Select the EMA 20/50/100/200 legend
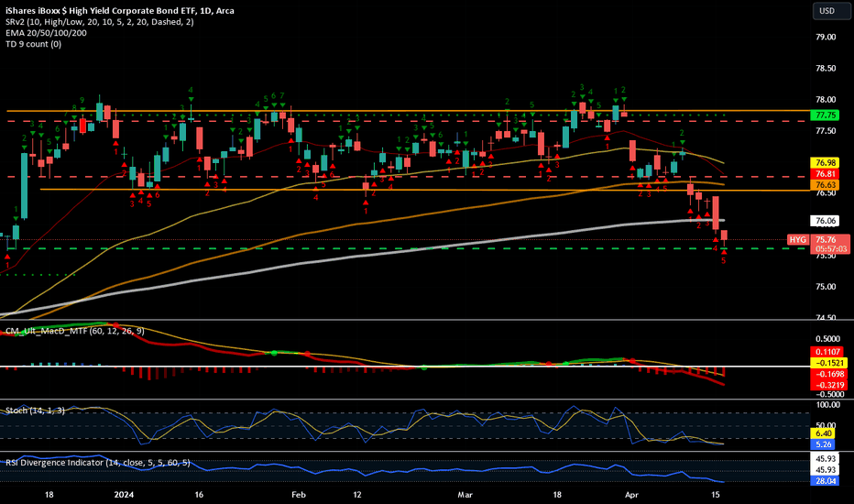854x504 pixels. (47, 33)
